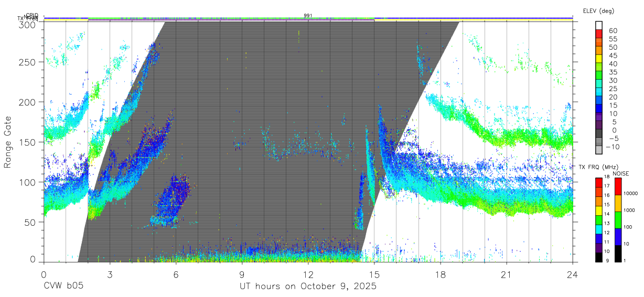Click the white top segment of the ELEV color bar
The width and height of the screenshot is (644, 297).
point(599,26)
